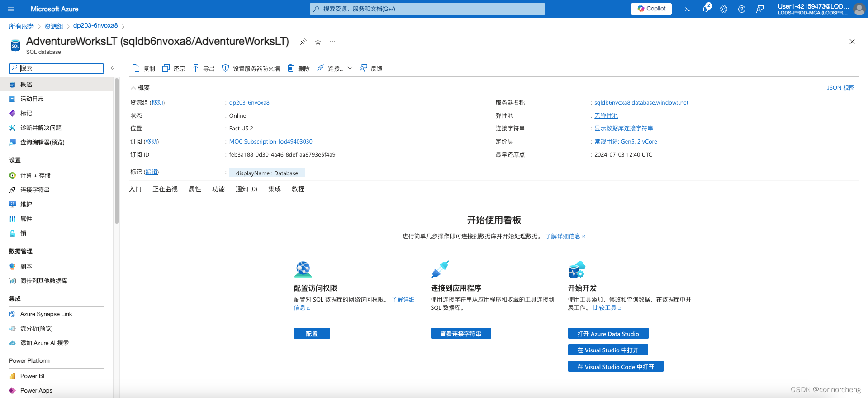Click the 无弹性池 elastic pool link
Screen dimensions: 868x398
[x=606, y=116]
